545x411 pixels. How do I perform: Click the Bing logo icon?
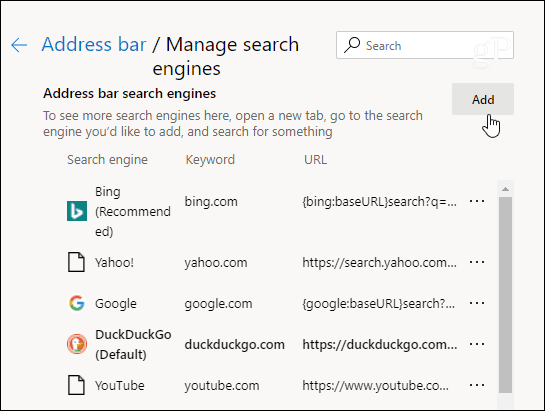[77, 211]
